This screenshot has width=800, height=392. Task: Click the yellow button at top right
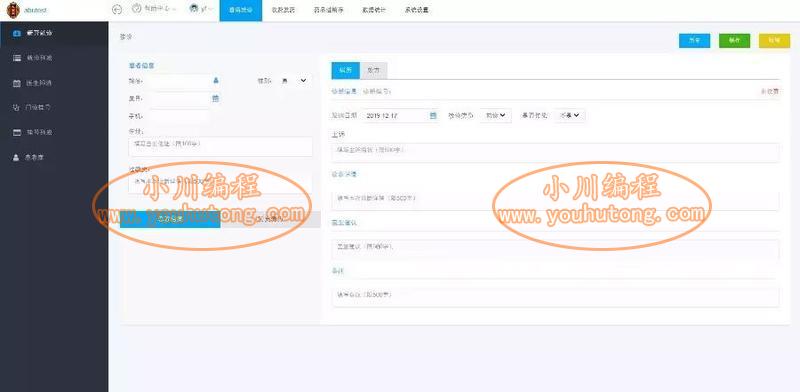pos(774,41)
